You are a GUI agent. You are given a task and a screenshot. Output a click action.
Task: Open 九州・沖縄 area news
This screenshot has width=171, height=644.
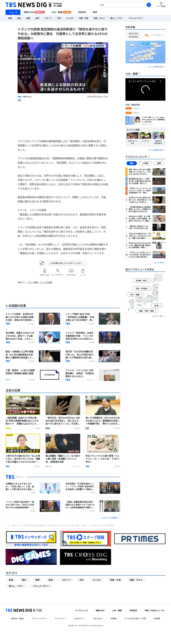[x=135, y=295]
